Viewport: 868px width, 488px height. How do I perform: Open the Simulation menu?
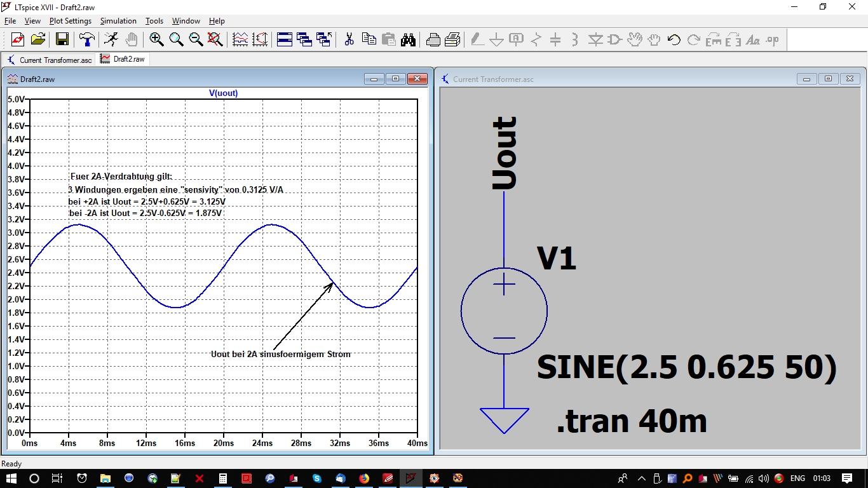118,21
